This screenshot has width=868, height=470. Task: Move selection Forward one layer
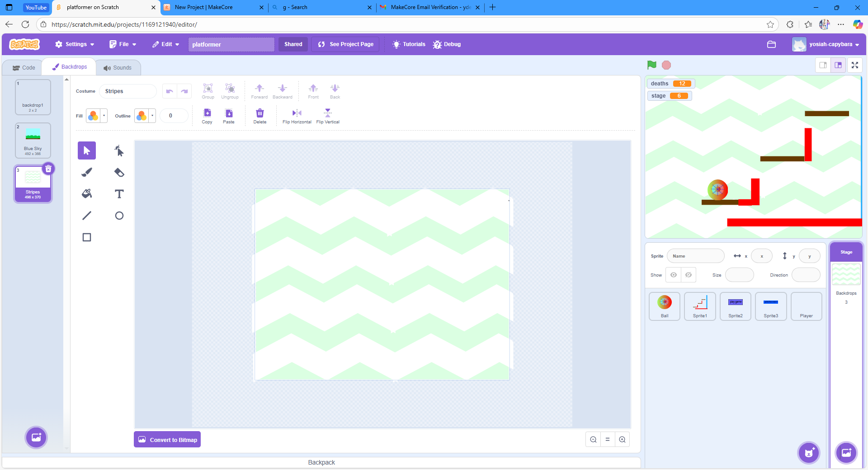tap(259, 91)
